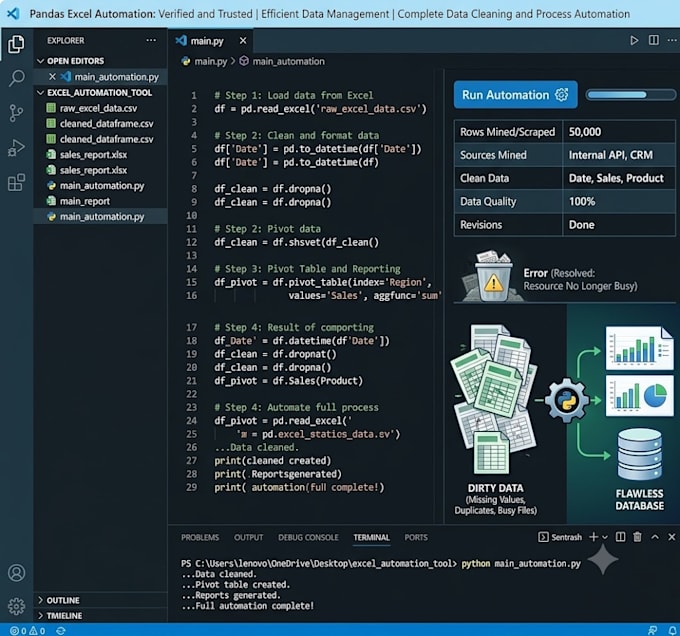
Task: Open the Explorer view in activity bar
Action: [16, 44]
